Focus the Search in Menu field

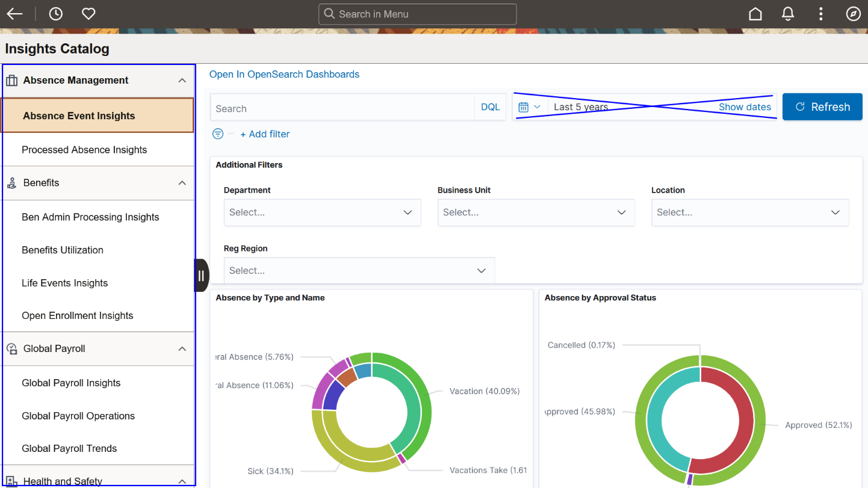pos(417,14)
